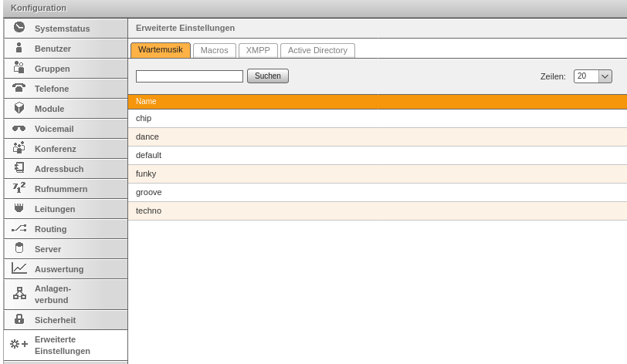This screenshot has width=627, height=364.
Task: Select the Active Directory tab
Action: click(317, 50)
